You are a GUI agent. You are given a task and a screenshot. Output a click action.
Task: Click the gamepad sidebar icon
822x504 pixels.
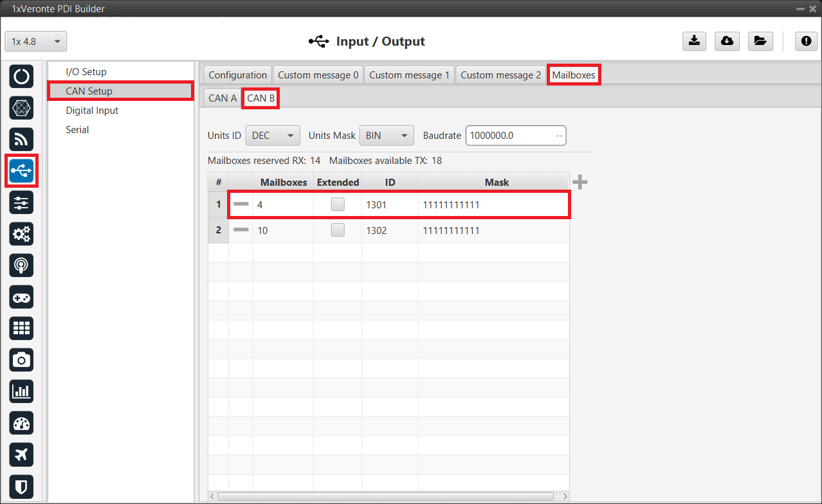coord(21,297)
